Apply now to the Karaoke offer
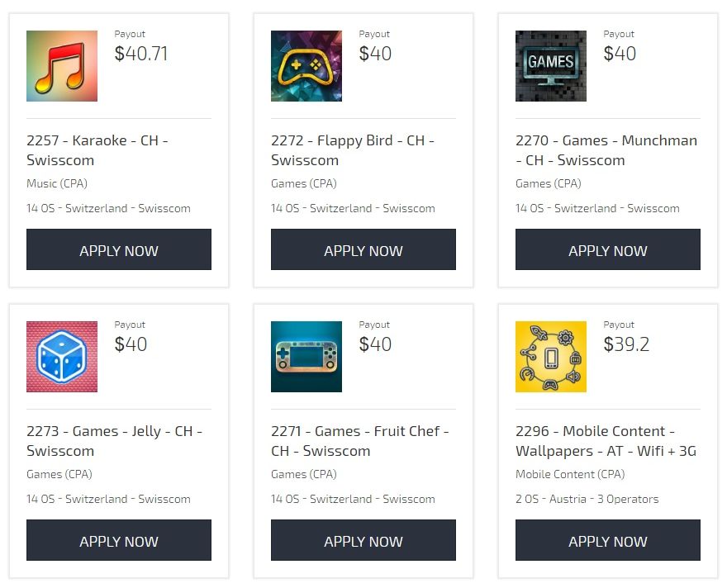Screen dimensions: 727x588 coord(119,249)
